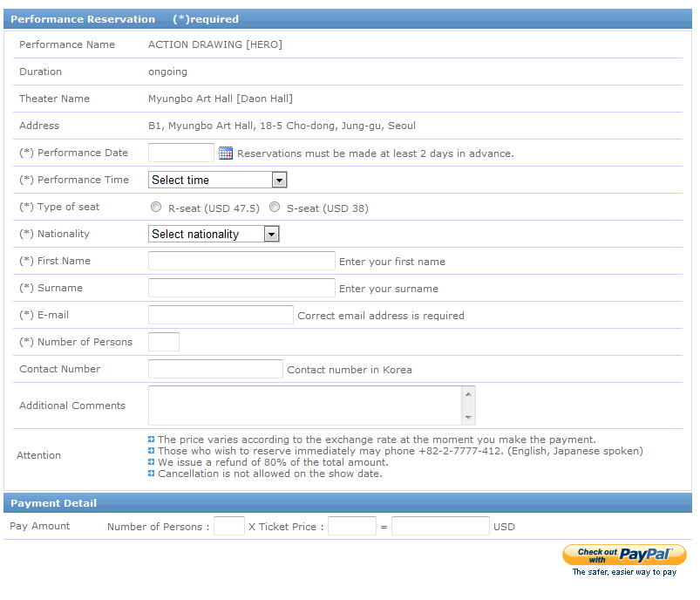Click the total USD amount box
This screenshot has height=600, width=700.
coord(440,526)
